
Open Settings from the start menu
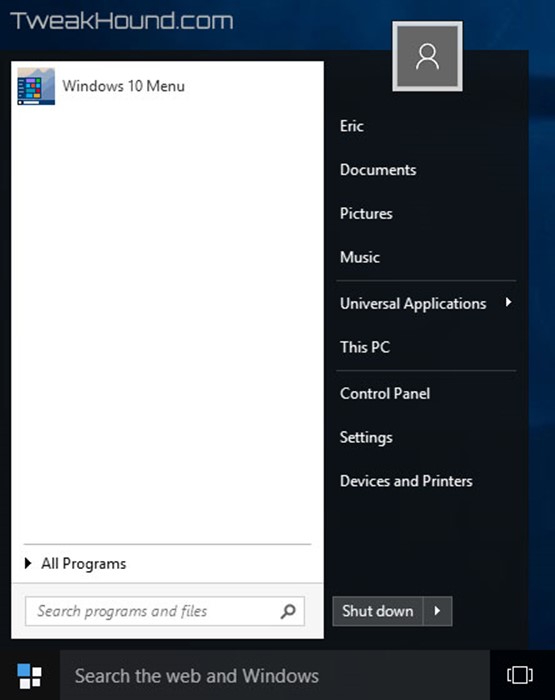pos(366,438)
